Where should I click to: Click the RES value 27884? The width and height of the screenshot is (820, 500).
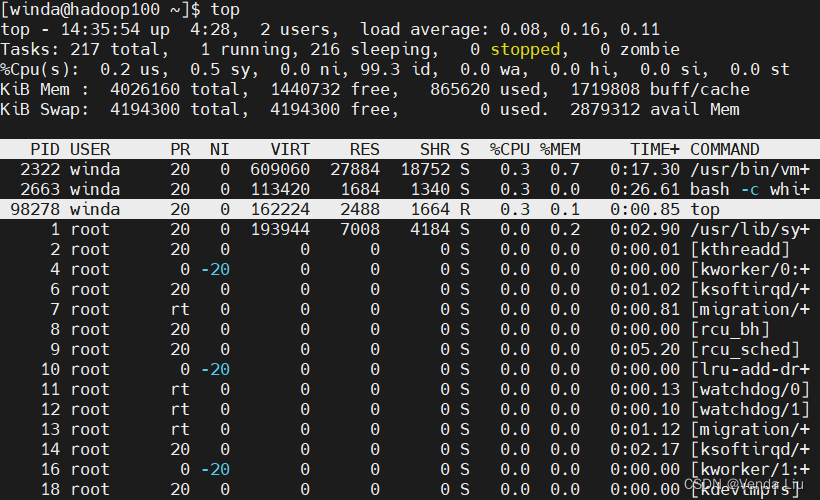[x=355, y=169]
